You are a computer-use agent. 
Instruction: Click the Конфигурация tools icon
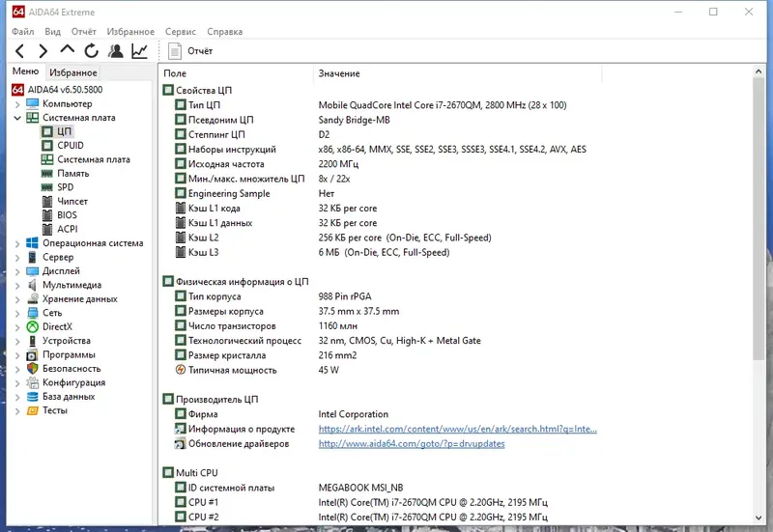coord(33,382)
